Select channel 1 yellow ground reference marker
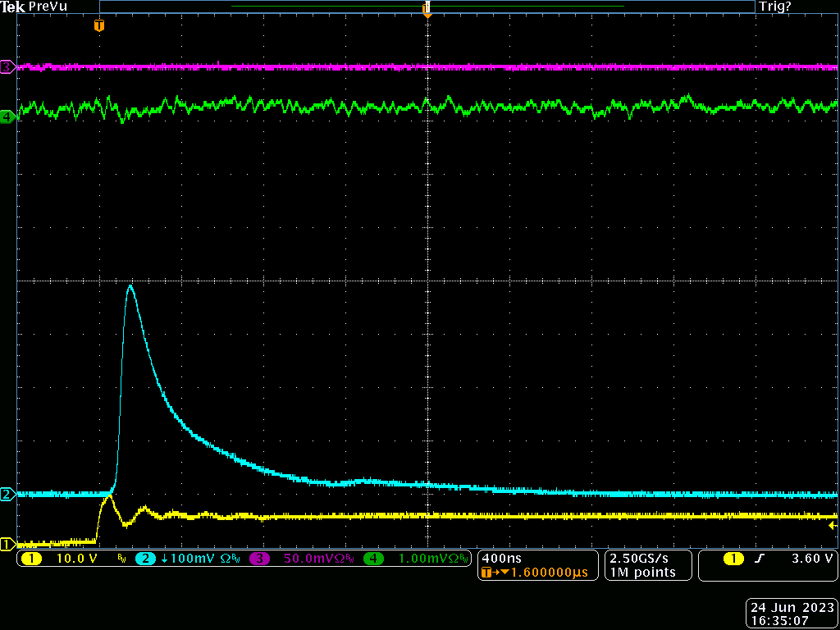 7,543
